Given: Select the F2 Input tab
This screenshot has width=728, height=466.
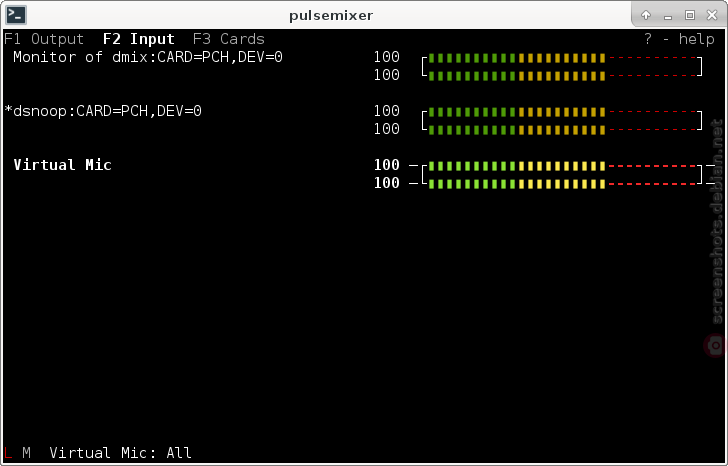Looking at the screenshot, I should (139, 39).
